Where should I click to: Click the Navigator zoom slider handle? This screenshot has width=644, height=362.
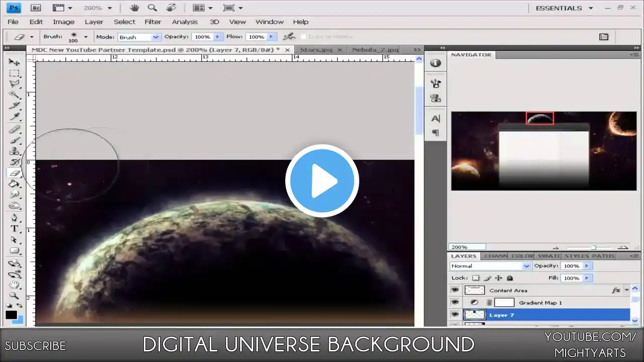pyautogui.click(x=593, y=247)
